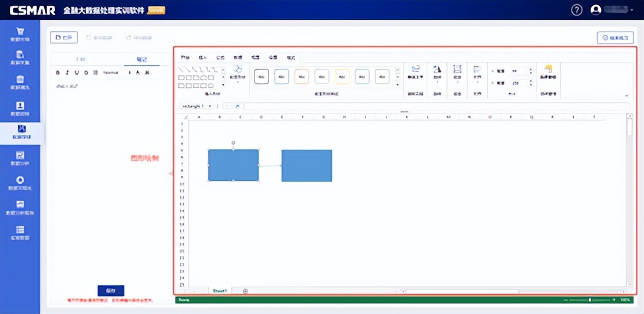The width and height of the screenshot is (644, 314).
Task: Click the horizontal scrollbar of the sheet
Action: [462, 291]
